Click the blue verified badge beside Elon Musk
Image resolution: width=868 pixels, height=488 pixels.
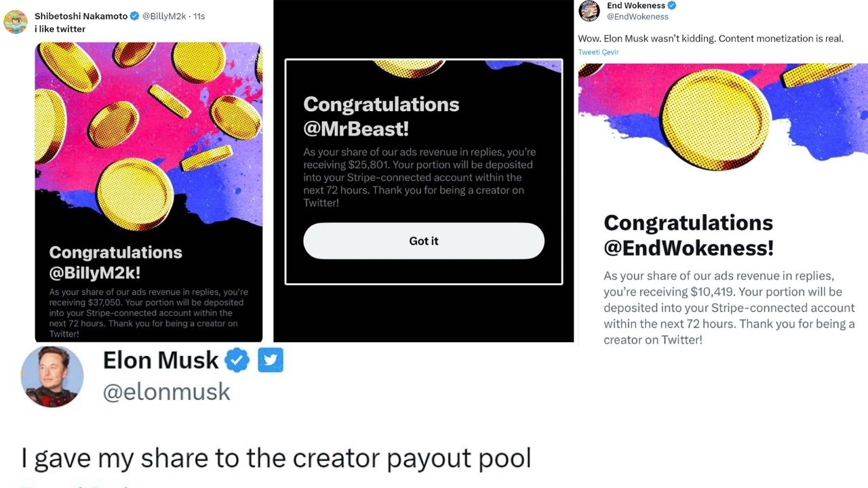(237, 361)
